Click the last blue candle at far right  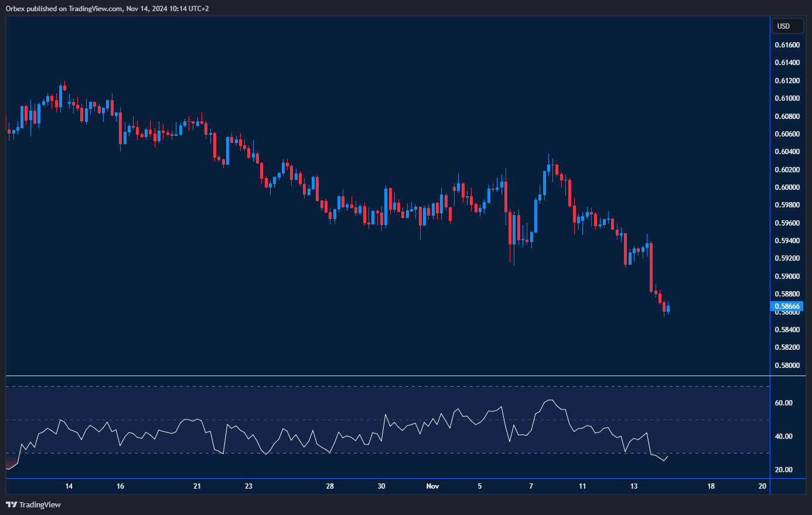pyautogui.click(x=668, y=309)
